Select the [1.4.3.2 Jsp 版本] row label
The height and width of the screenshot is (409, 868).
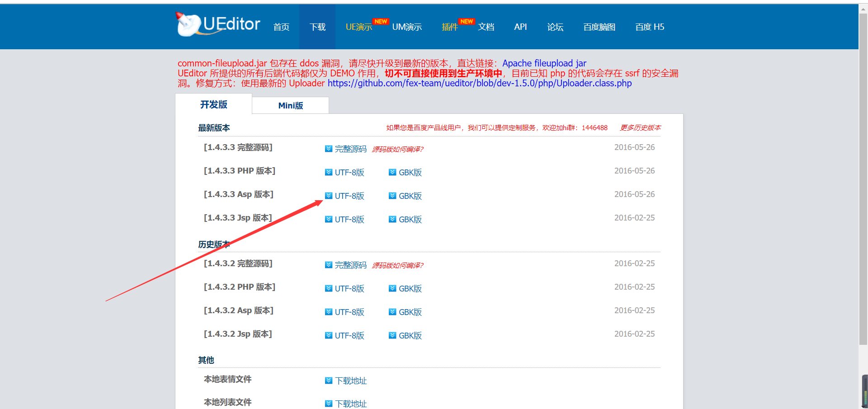[x=238, y=334]
